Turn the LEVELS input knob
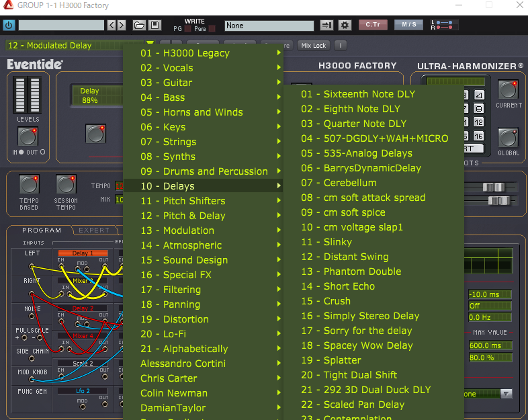The height and width of the screenshot is (420, 528). click(28, 136)
